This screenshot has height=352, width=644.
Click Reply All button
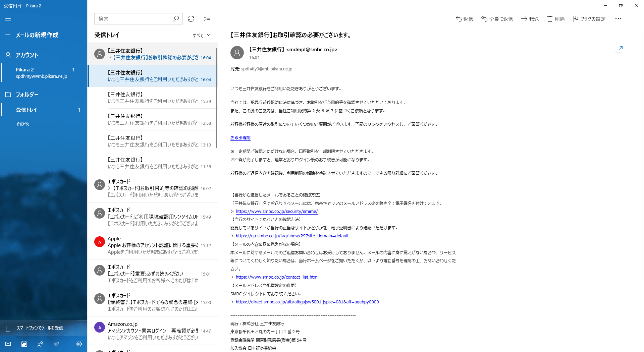(x=497, y=19)
